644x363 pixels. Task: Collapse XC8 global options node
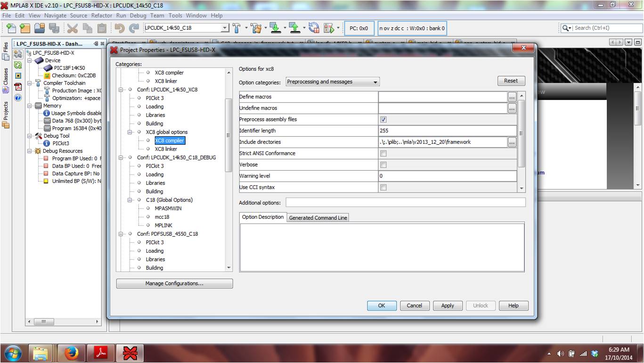[x=130, y=132]
